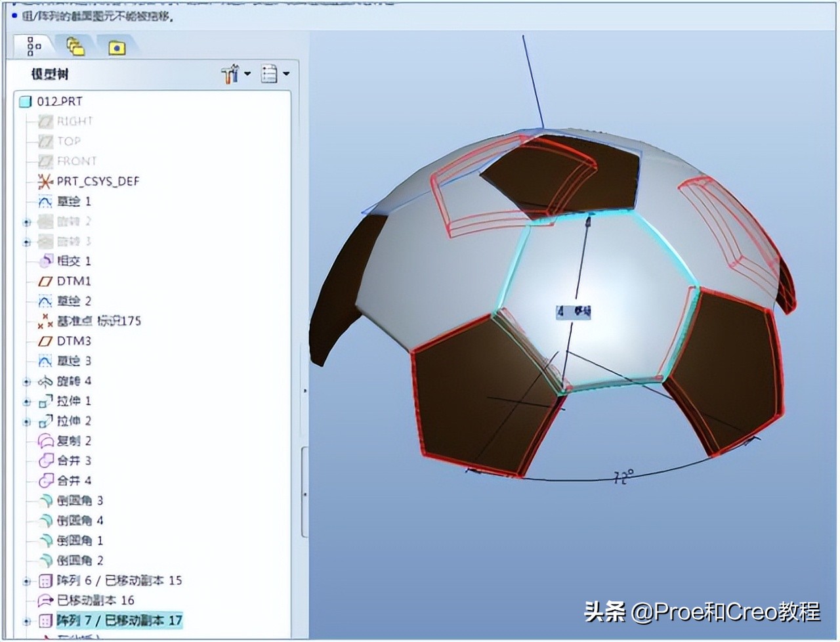Switch to the layers tab above model tree
Screen dimensions: 840x642
(x=75, y=47)
